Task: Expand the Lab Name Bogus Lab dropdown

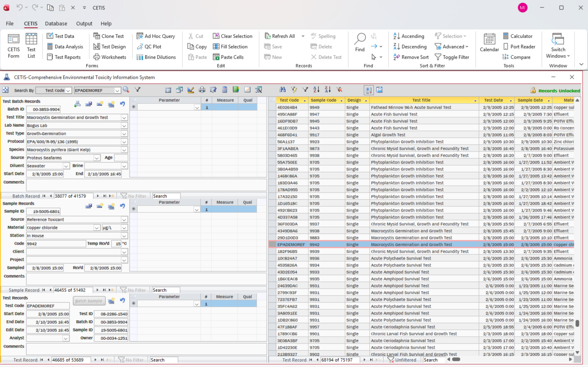Action: (124, 125)
